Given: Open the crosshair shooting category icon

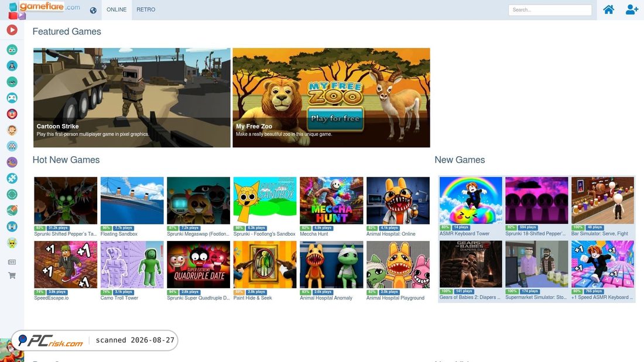Looking at the screenshot, I should coord(12,194).
